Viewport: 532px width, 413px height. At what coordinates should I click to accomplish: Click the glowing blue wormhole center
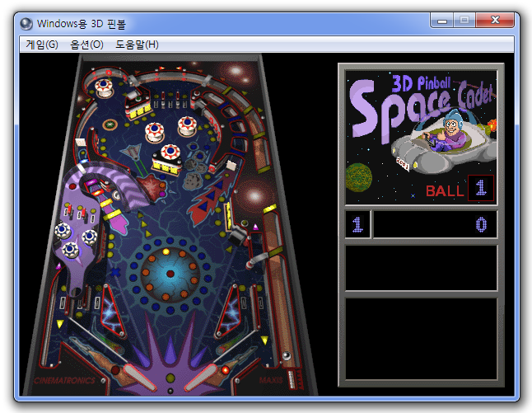click(170, 274)
